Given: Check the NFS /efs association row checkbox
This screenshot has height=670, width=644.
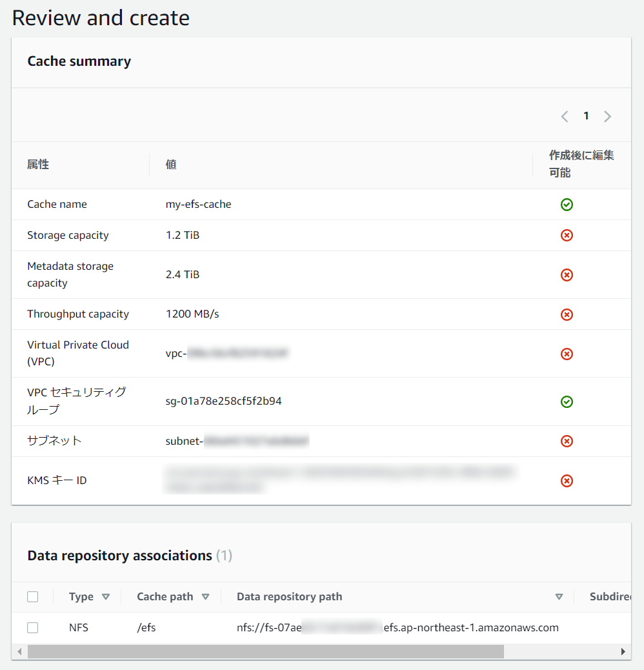Looking at the screenshot, I should tap(32, 627).
